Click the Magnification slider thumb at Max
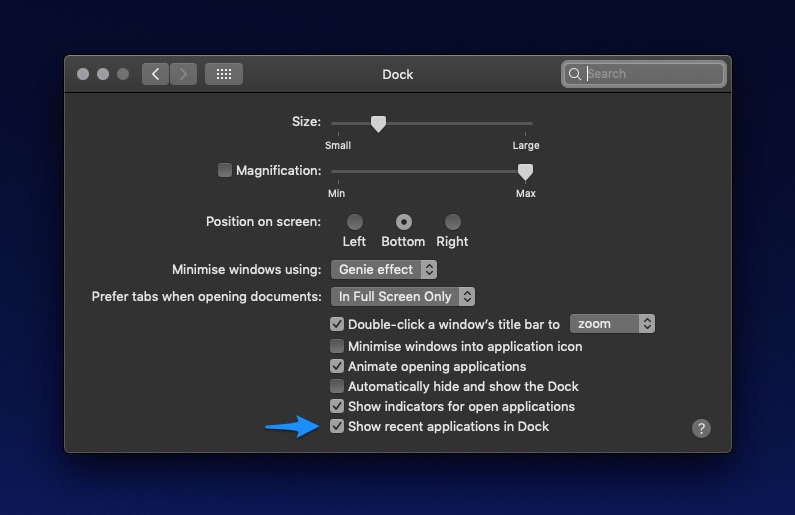 pos(525,172)
